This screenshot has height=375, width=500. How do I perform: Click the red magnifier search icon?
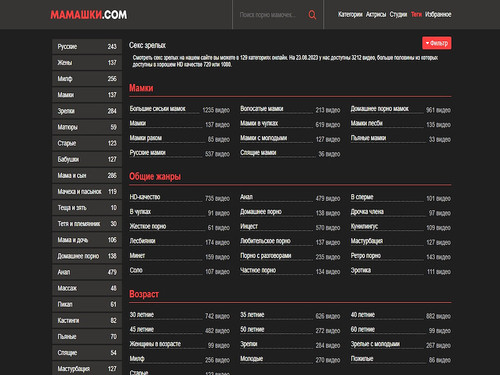(312, 15)
